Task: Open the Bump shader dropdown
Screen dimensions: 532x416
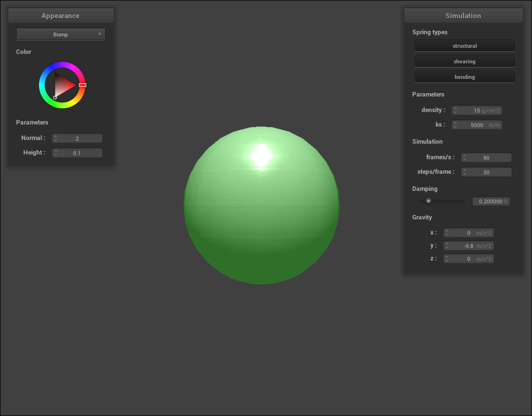Action: point(61,34)
